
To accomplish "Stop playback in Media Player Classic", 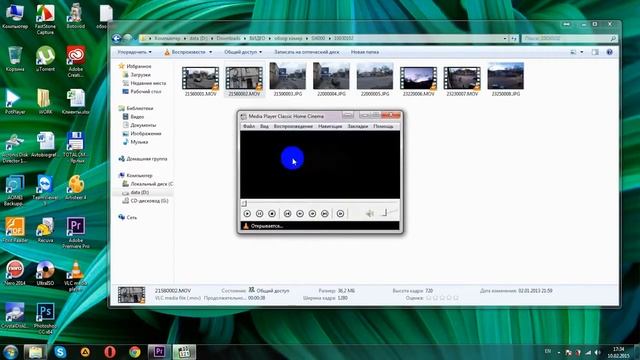I will (x=272, y=213).
